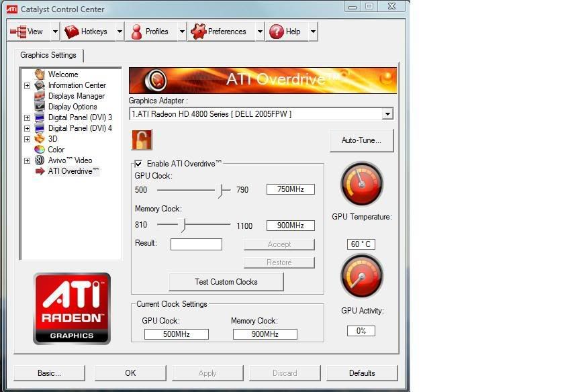Click the Restore button
Viewport: 564px width, 392px height.
[279, 262]
